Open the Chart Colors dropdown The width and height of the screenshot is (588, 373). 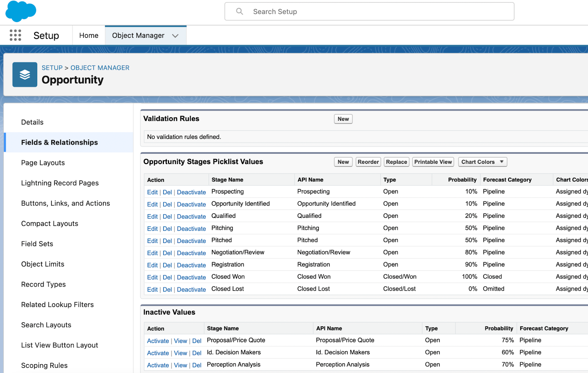tap(482, 162)
